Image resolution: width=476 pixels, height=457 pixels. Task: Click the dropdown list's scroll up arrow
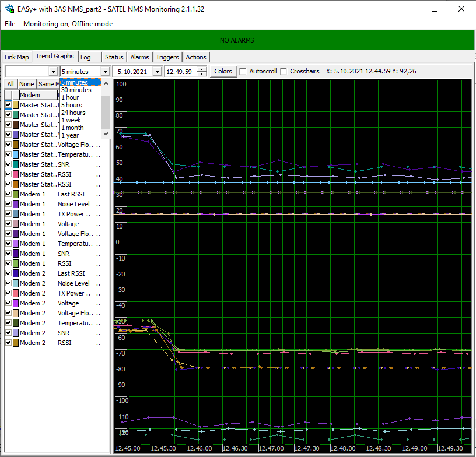[106, 83]
